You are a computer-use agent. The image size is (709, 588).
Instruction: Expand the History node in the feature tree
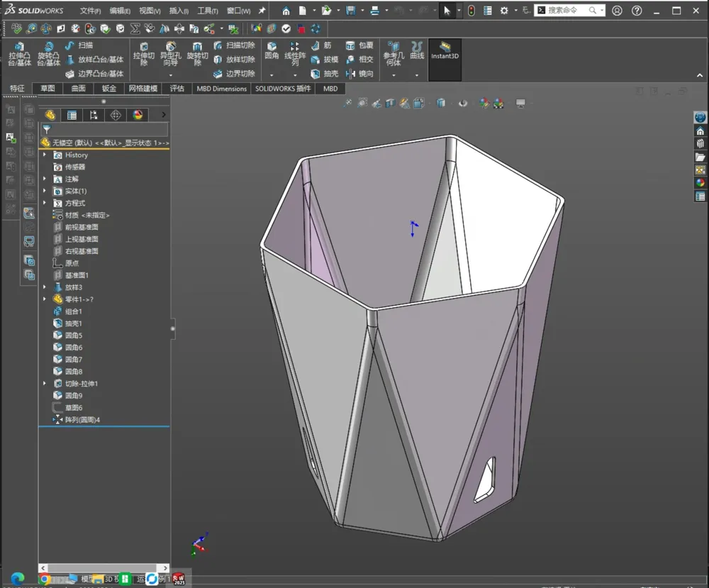pyautogui.click(x=44, y=155)
